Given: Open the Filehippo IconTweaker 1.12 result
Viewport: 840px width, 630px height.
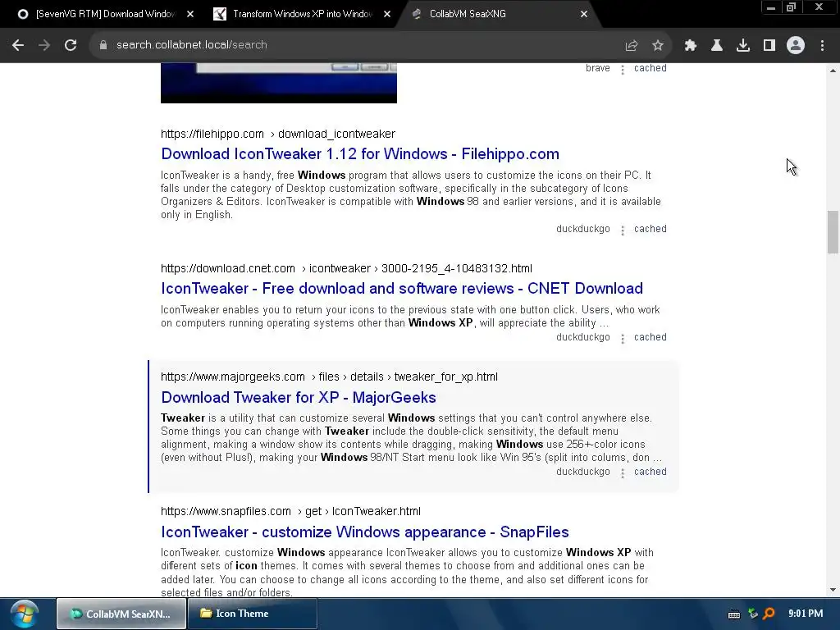Looking at the screenshot, I should [x=360, y=154].
